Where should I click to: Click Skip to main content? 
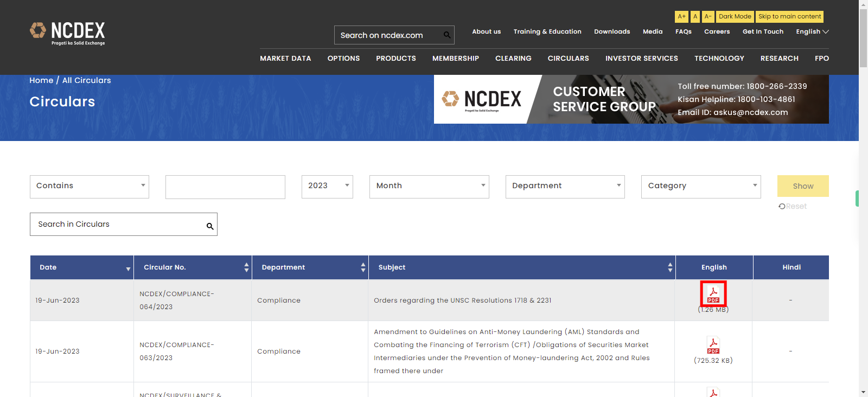tap(789, 17)
